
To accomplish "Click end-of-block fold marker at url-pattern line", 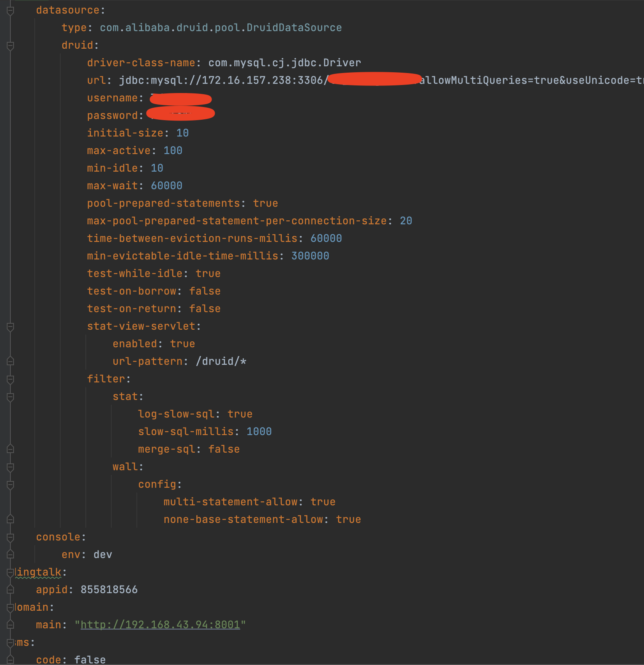I will point(10,361).
